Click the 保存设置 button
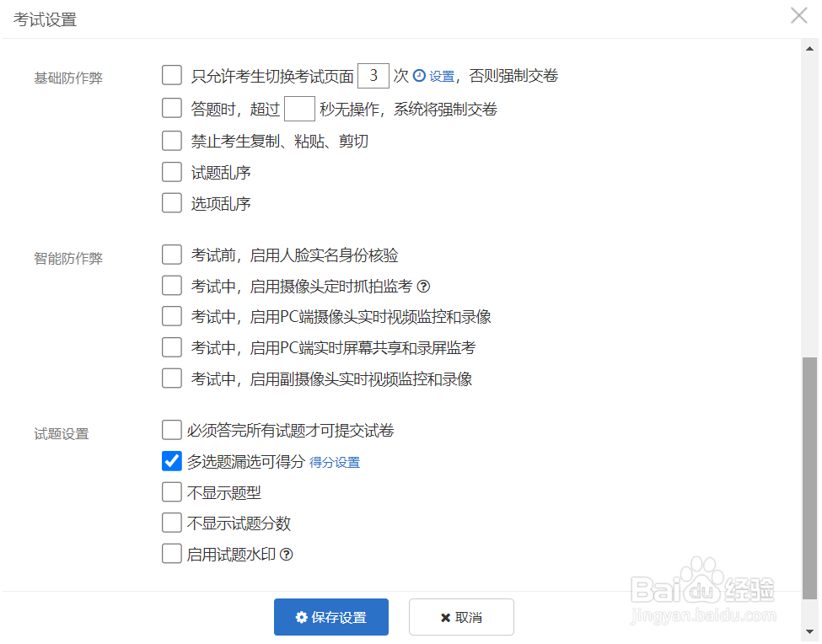The width and height of the screenshot is (822, 644). click(x=330, y=617)
